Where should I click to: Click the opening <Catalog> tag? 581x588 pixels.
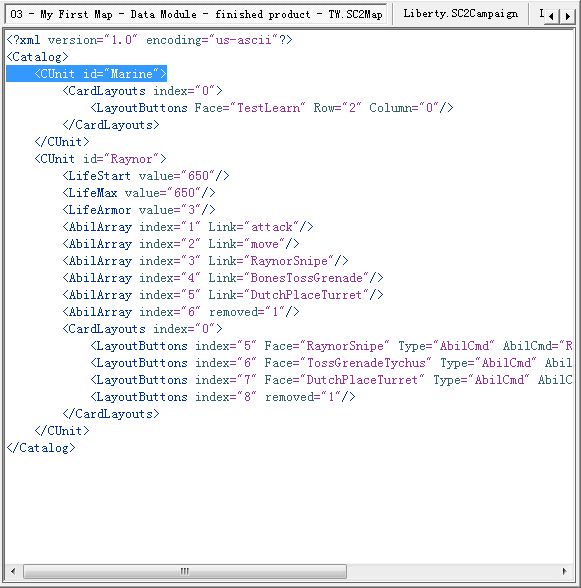pyautogui.click(x=38, y=57)
